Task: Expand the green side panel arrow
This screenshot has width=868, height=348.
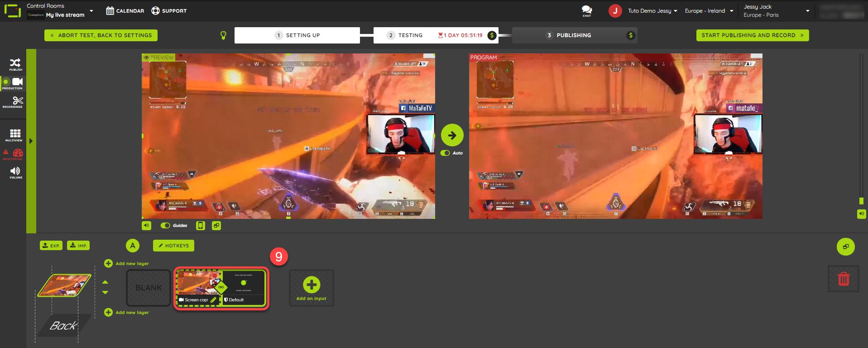Action: coord(31,141)
